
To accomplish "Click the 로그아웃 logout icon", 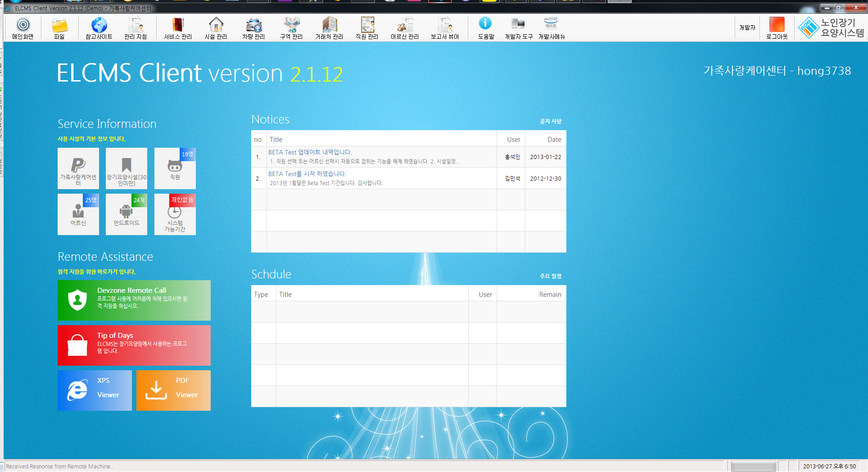I will [x=777, y=28].
